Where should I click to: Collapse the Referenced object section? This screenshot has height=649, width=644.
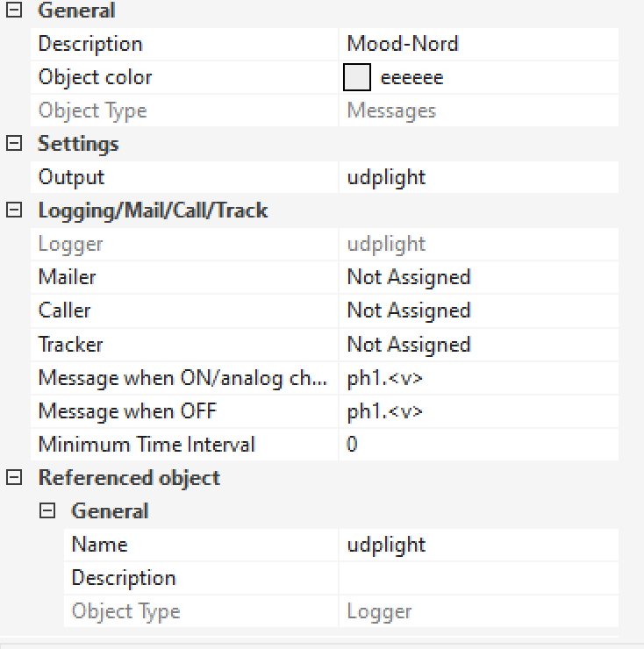[14, 478]
